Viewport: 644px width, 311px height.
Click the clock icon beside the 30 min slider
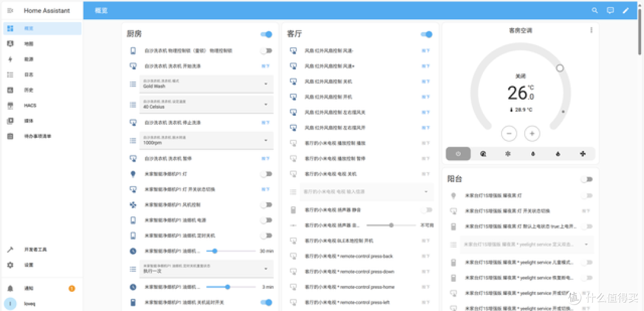(x=133, y=251)
